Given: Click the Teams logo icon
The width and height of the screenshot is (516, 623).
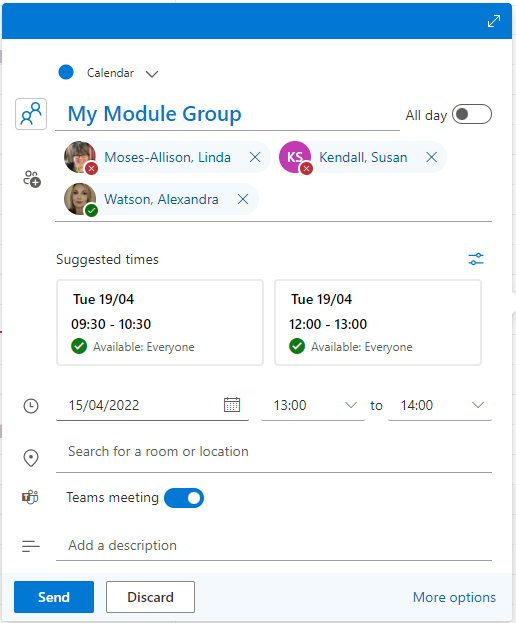Looking at the screenshot, I should point(30,497).
